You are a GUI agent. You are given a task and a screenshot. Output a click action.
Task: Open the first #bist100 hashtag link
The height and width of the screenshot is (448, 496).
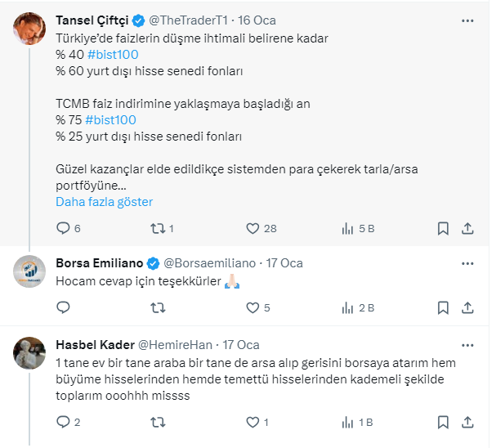pos(115,54)
